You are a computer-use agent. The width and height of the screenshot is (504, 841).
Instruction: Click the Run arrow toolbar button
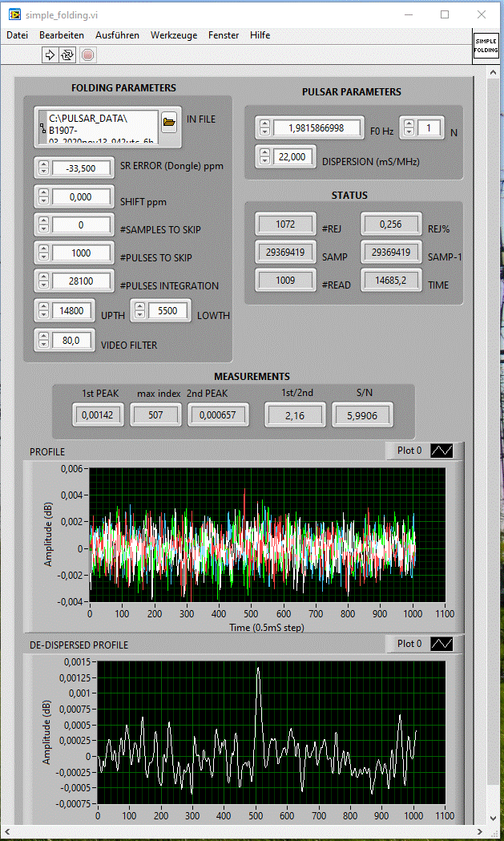[x=50, y=55]
